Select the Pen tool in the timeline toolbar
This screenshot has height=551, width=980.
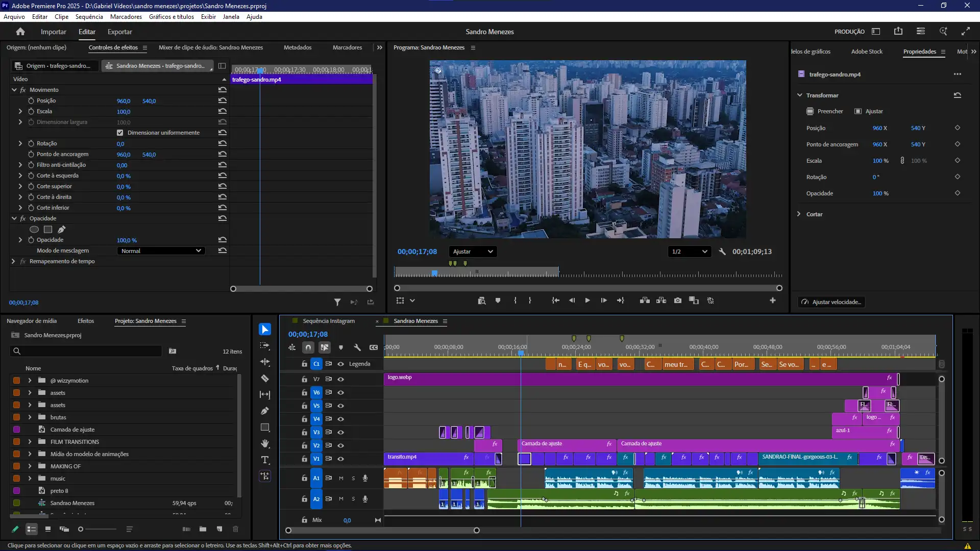(x=264, y=411)
